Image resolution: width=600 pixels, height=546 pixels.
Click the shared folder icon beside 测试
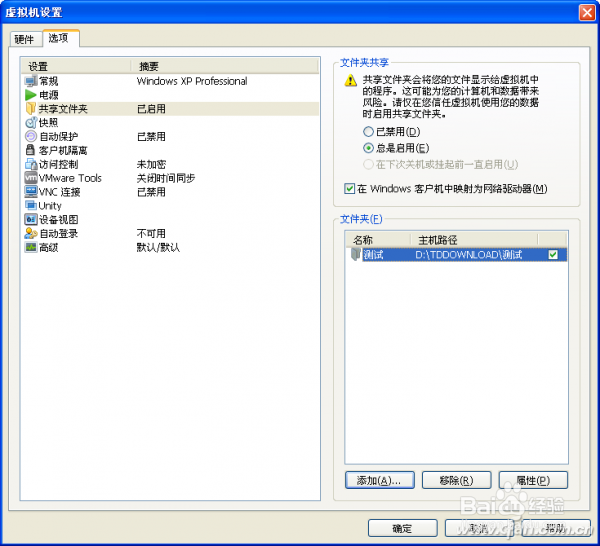pos(356,254)
